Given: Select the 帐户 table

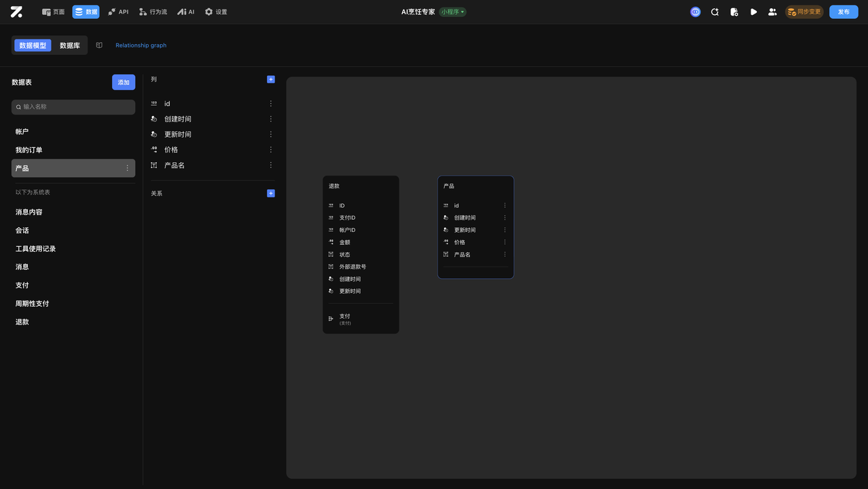Looking at the screenshot, I should pyautogui.click(x=73, y=132).
